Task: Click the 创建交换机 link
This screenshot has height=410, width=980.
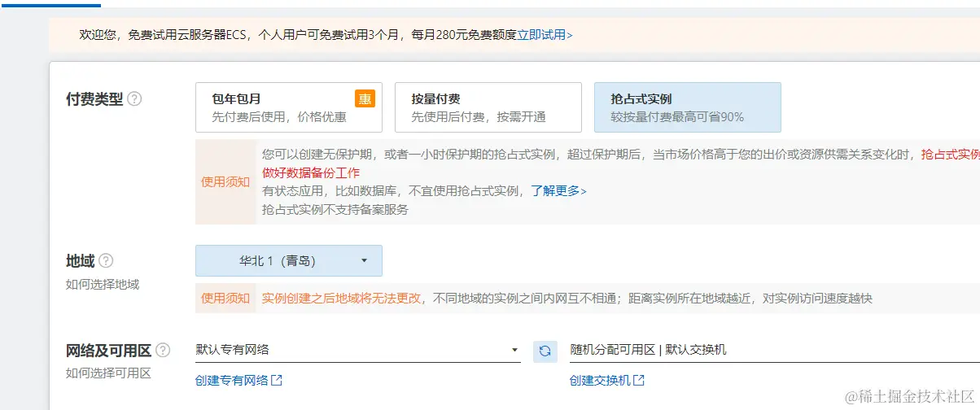Action: (600, 380)
